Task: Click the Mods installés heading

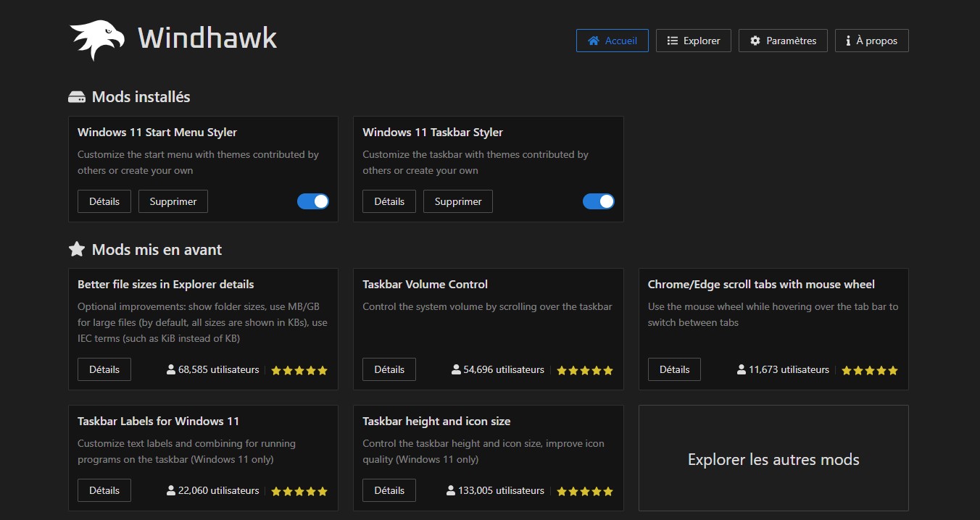Action: [x=141, y=97]
